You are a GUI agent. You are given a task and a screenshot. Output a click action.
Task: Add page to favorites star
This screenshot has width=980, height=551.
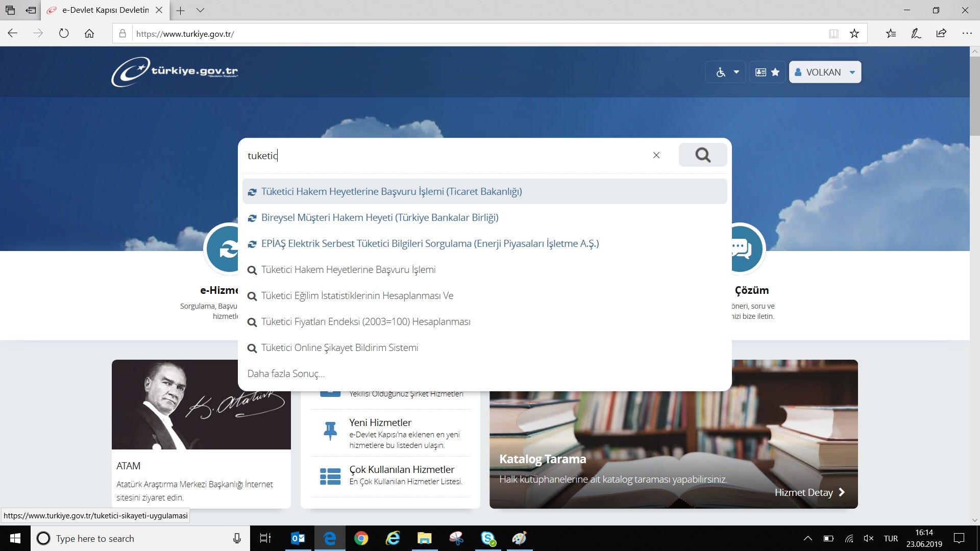[854, 34]
